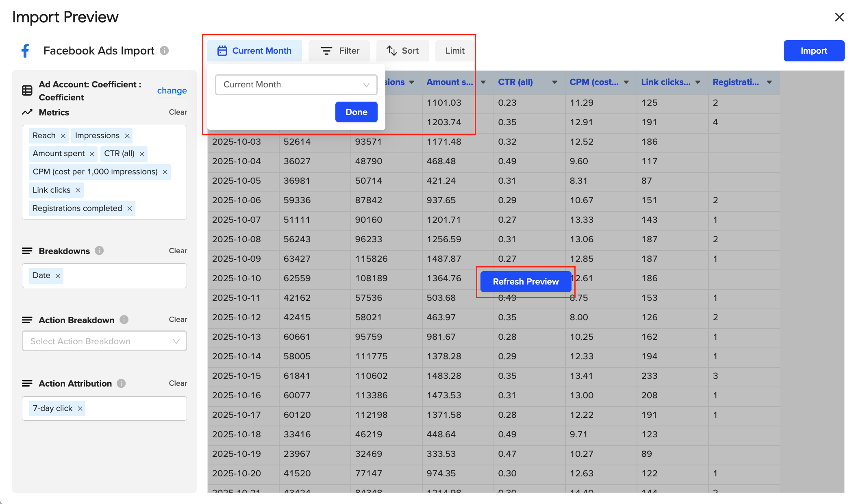Click the Facebook logo icon
Screen dimensions: 852x504
(25, 50)
